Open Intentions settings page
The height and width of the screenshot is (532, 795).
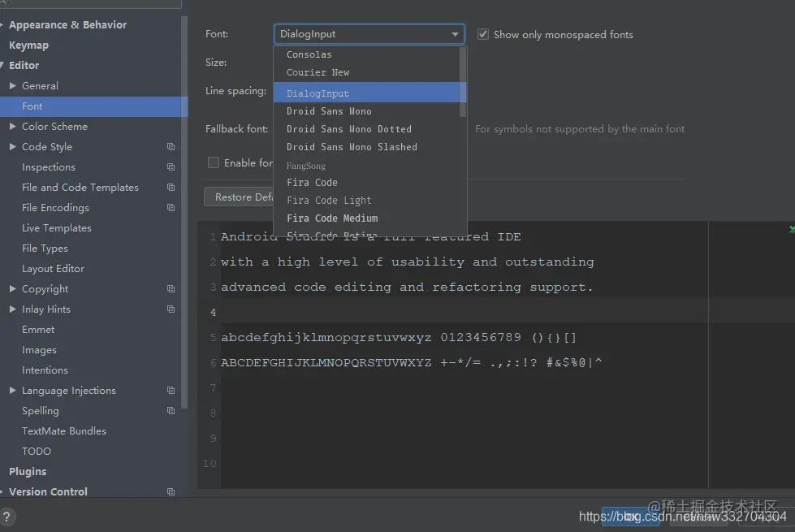45,370
